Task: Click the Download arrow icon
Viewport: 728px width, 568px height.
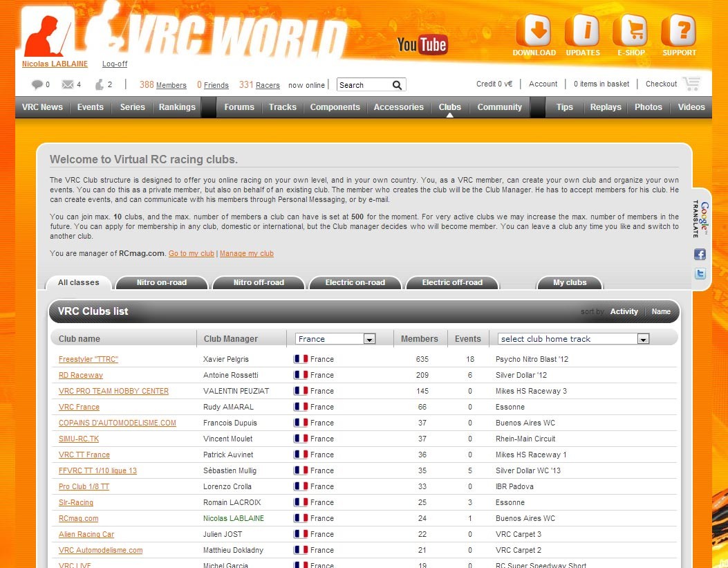Action: click(x=534, y=30)
